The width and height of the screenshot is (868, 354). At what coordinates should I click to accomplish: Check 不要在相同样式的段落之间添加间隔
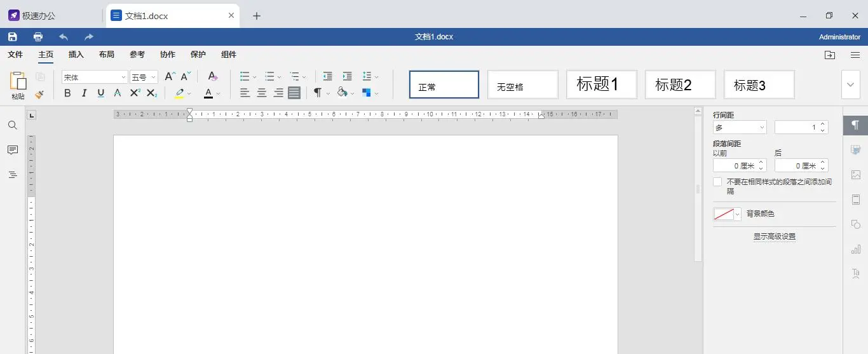tap(717, 182)
